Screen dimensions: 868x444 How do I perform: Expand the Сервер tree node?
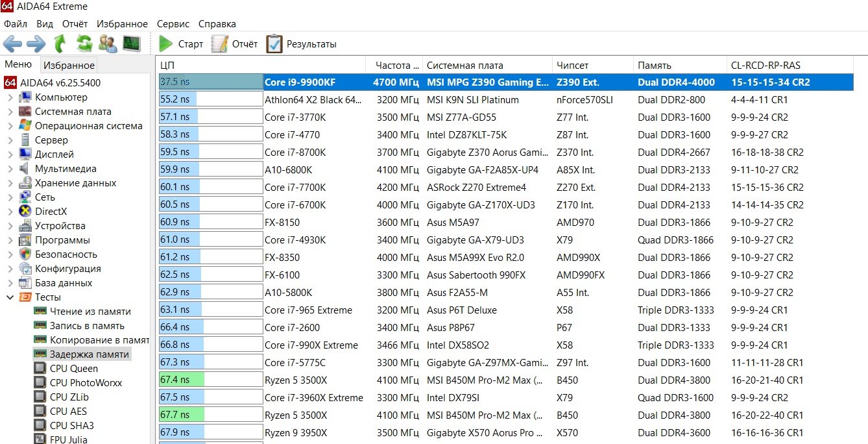(10, 140)
